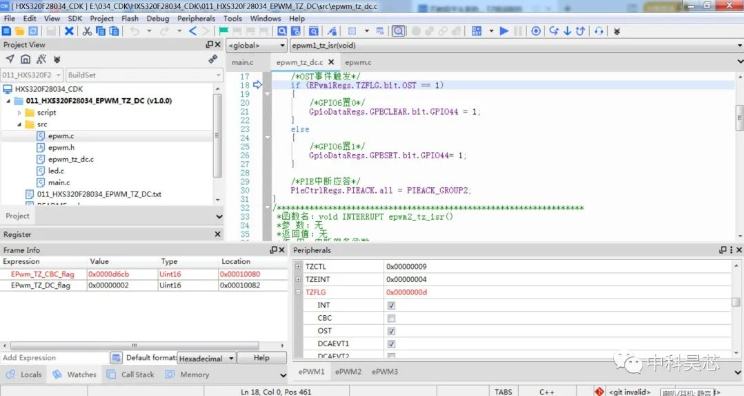Click the blue Run/Continue debug arrow
This screenshot has width=744, height=396.
pos(504,31)
